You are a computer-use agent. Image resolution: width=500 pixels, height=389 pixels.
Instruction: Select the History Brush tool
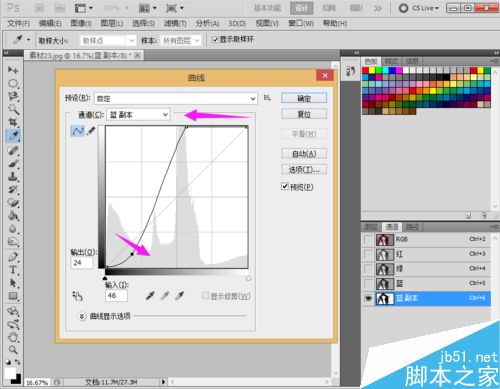coord(13,189)
